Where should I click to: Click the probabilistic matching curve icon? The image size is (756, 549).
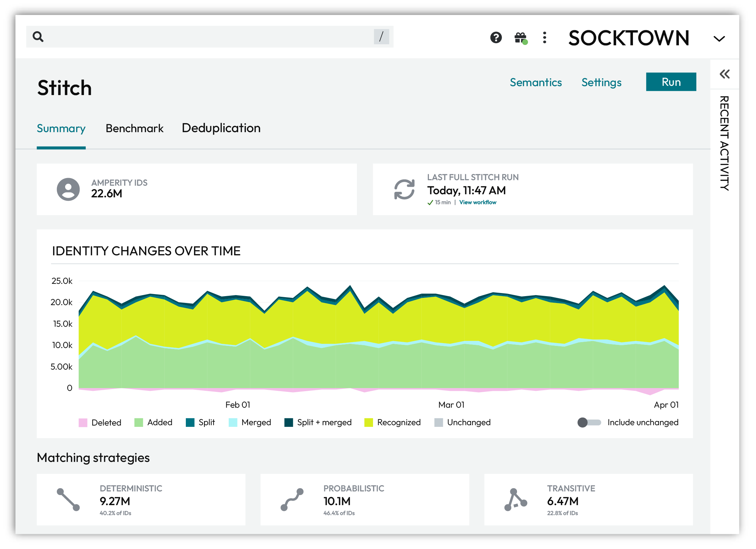click(x=292, y=500)
